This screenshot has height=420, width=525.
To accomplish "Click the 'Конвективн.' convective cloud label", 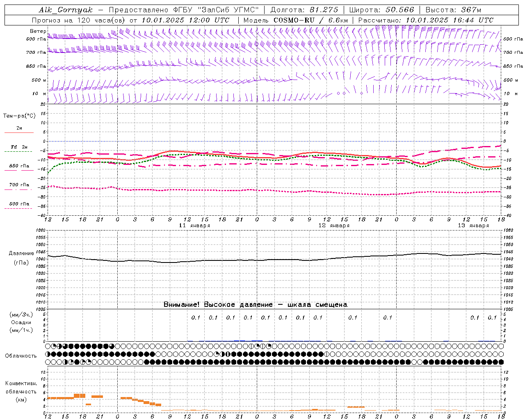I will [x=21, y=383].
